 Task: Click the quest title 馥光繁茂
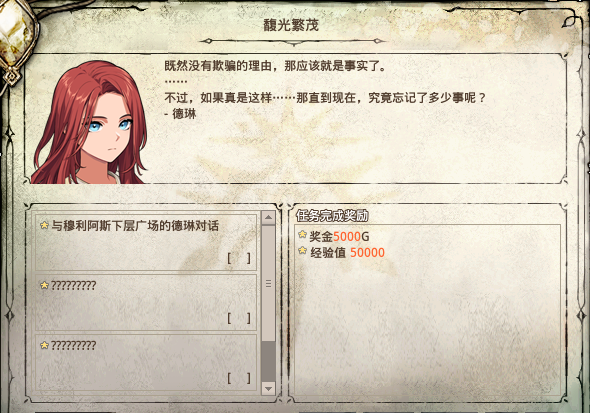pos(291,25)
